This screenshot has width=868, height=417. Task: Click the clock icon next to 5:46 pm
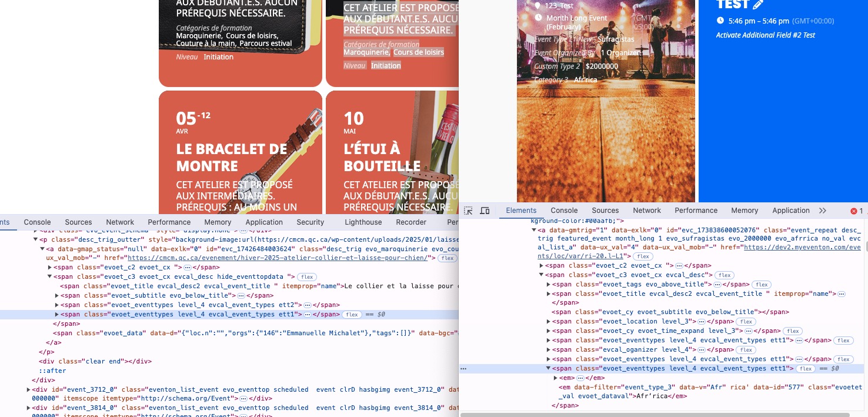pyautogui.click(x=720, y=21)
